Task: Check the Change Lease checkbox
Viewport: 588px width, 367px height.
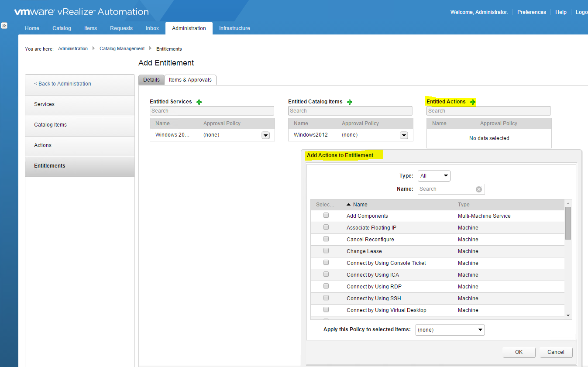Action: click(326, 251)
